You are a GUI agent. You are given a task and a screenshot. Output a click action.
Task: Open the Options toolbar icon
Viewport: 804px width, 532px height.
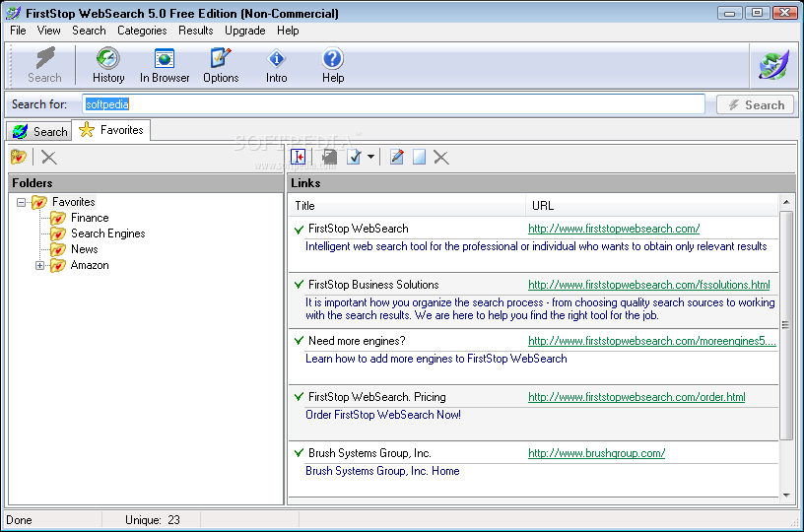(221, 58)
